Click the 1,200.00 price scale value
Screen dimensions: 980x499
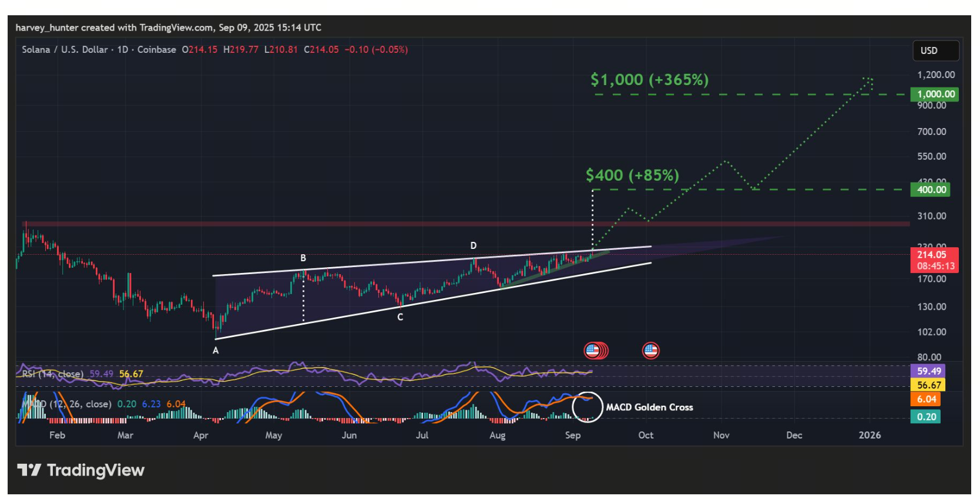[x=936, y=75]
